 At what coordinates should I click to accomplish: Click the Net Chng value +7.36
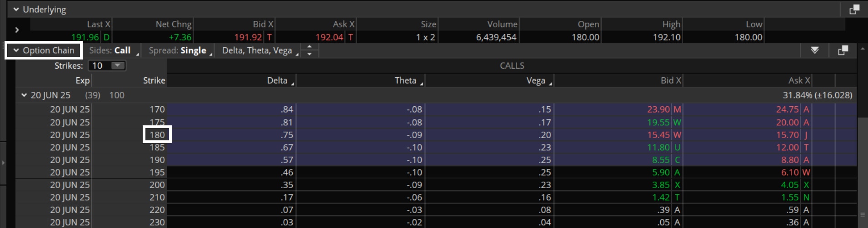pyautogui.click(x=180, y=37)
